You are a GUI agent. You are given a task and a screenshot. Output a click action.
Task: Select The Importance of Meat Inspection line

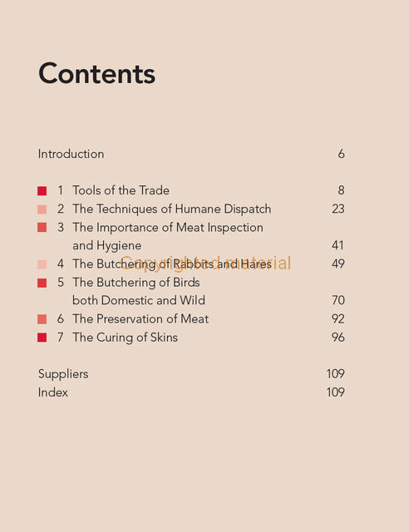pos(168,228)
